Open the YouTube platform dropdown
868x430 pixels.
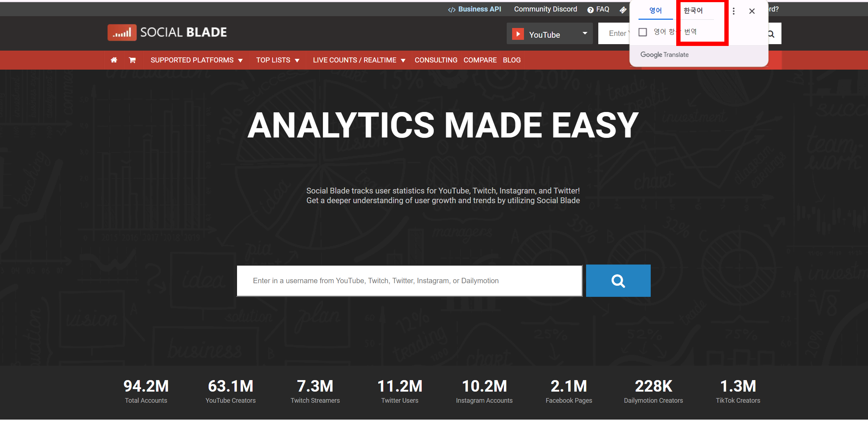point(549,34)
